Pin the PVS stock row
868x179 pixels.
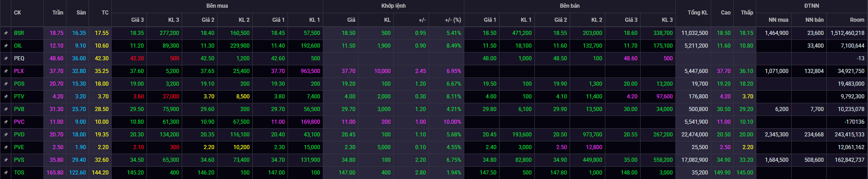tap(6, 160)
